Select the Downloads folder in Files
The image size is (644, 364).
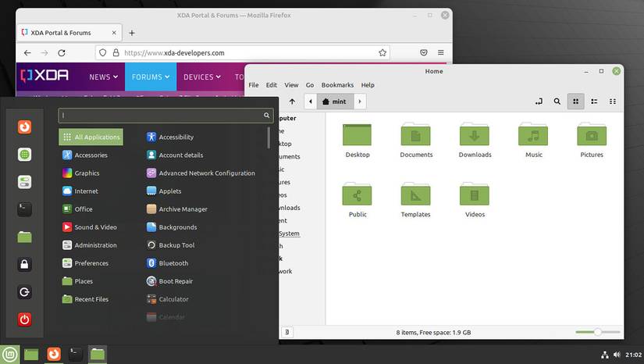click(x=475, y=140)
